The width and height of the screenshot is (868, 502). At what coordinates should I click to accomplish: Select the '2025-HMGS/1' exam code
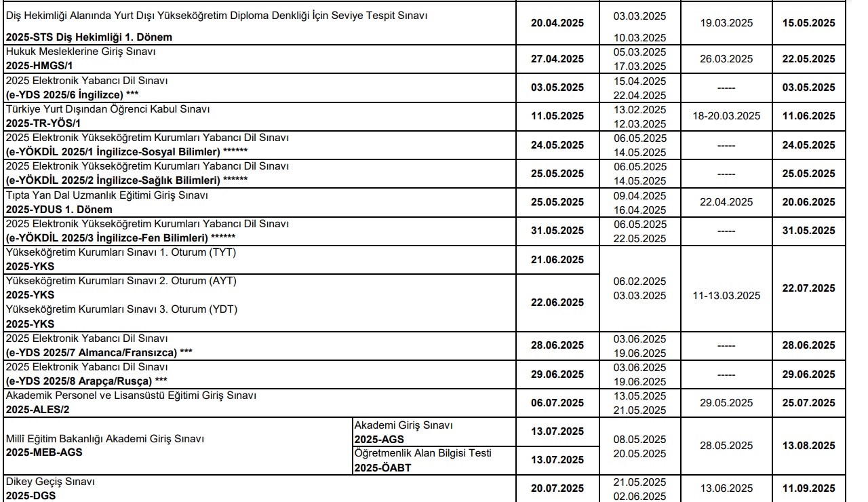(38, 66)
